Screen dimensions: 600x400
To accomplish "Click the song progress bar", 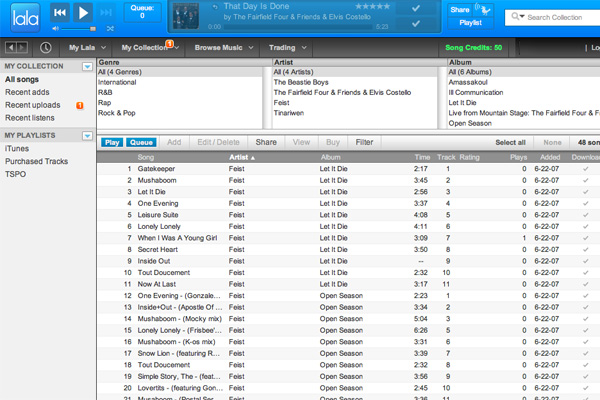I will (298, 27).
